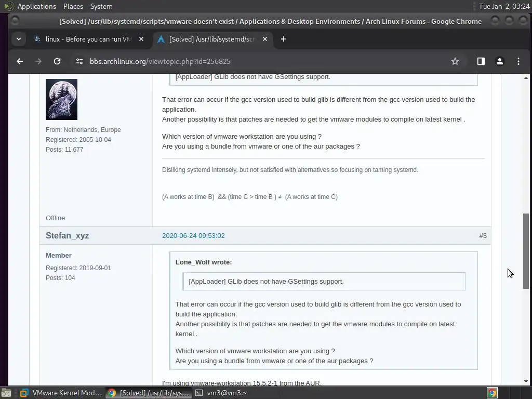
Task: Click the show desktop icon in the bottom panel
Action: point(6,393)
